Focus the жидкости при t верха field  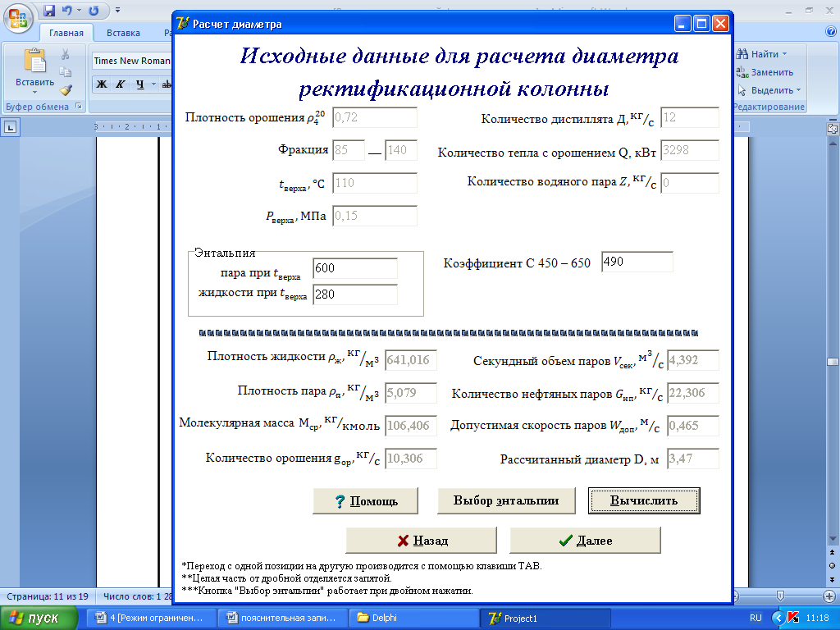(x=354, y=294)
